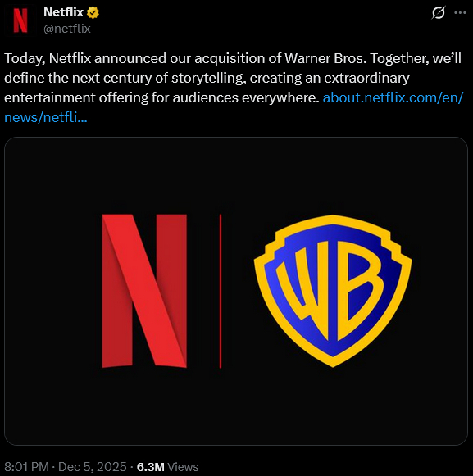Open the 8:01 PM timestamp

26,467
